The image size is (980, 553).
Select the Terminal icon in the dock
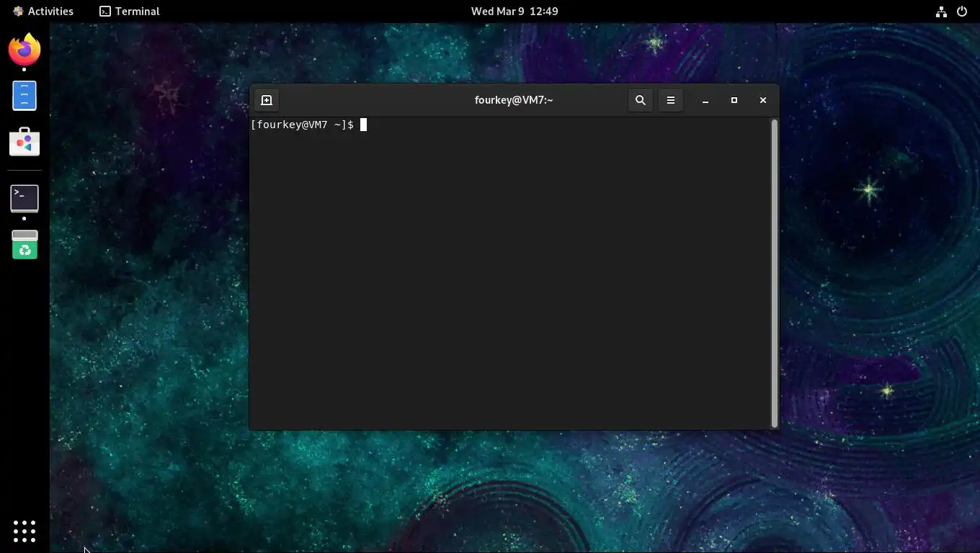24,198
